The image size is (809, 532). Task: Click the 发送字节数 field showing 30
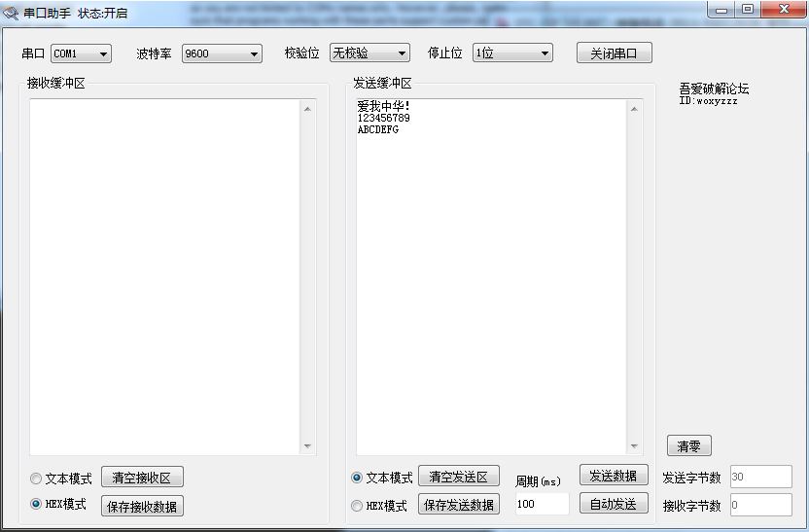pyautogui.click(x=761, y=477)
